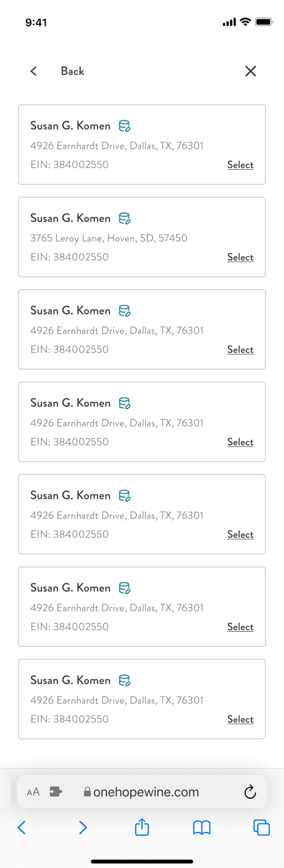This screenshot has width=284, height=868.
Task: Open the Safari extensions puzzle icon
Action: (56, 792)
